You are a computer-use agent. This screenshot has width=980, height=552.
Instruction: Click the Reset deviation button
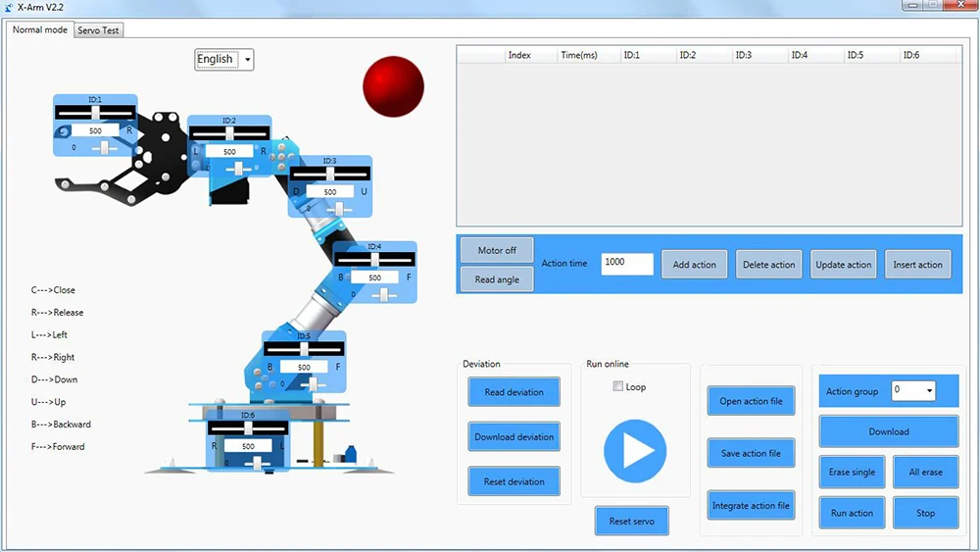pos(514,481)
